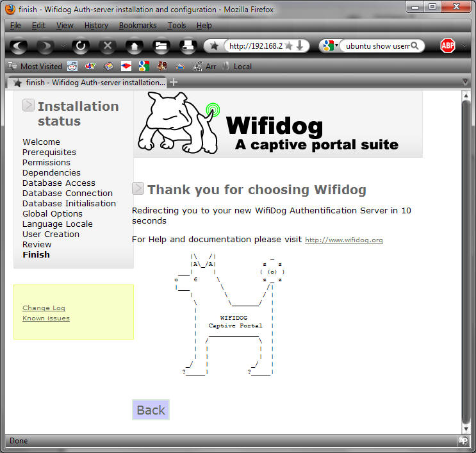Viewport: 476px width, 453px height.
Task: Open the Most Visited bookmarks folder
Action: click(x=35, y=66)
